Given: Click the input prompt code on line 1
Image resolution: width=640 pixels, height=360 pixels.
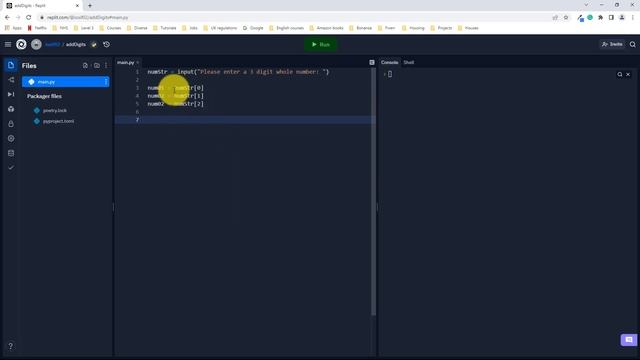Looking at the screenshot, I should pos(253,72).
